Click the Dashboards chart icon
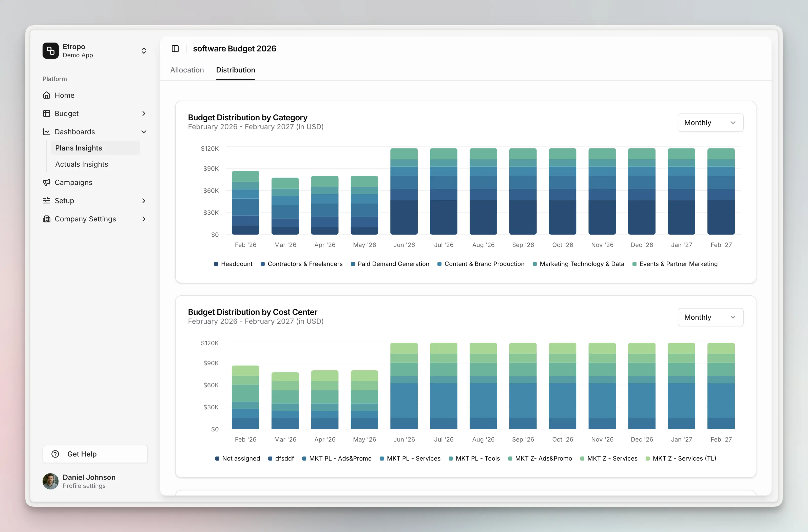The image size is (808, 532). (x=47, y=132)
